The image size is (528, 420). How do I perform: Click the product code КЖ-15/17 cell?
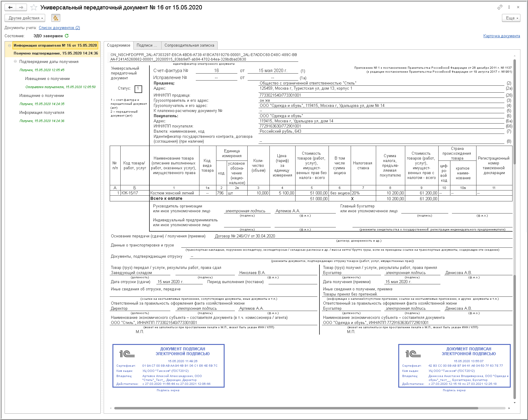[135, 193]
